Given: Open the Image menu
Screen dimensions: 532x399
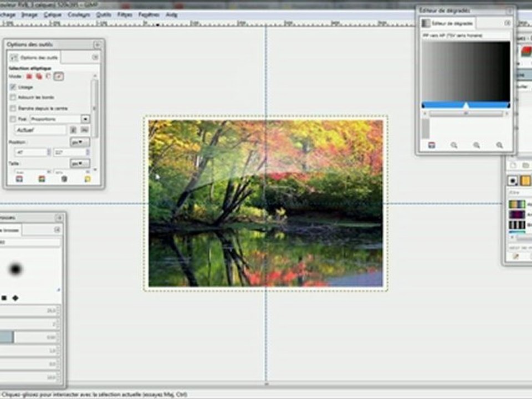Looking at the screenshot, I should pyautogui.click(x=29, y=14).
